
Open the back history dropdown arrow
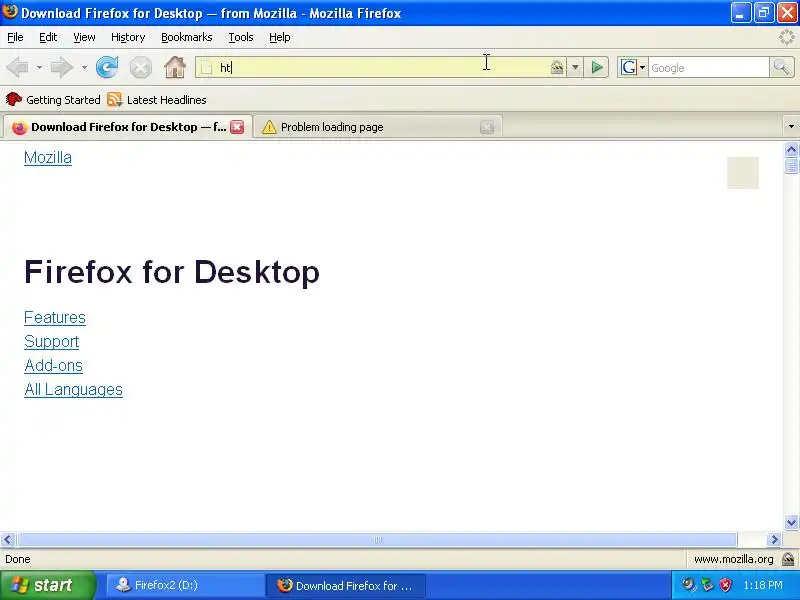tap(39, 67)
